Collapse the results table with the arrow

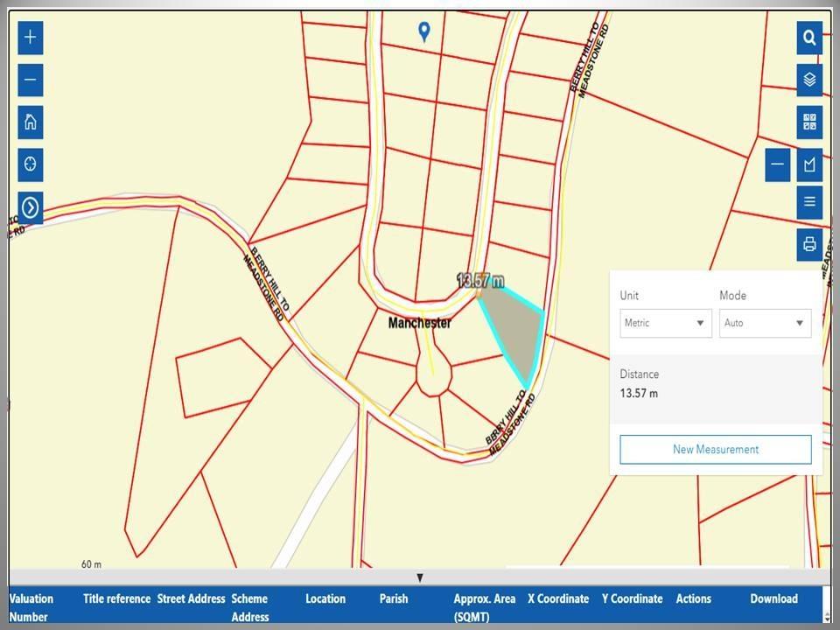[x=420, y=577]
